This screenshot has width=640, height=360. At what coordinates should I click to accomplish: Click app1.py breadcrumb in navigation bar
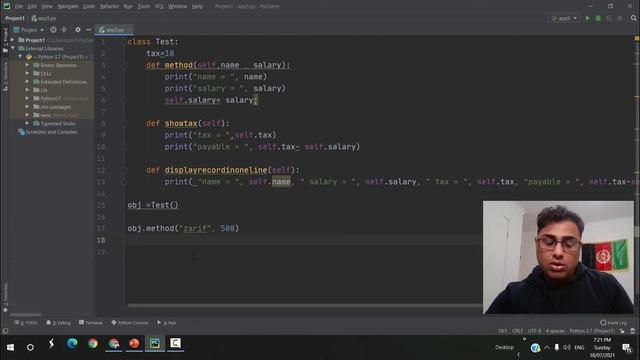click(44, 18)
